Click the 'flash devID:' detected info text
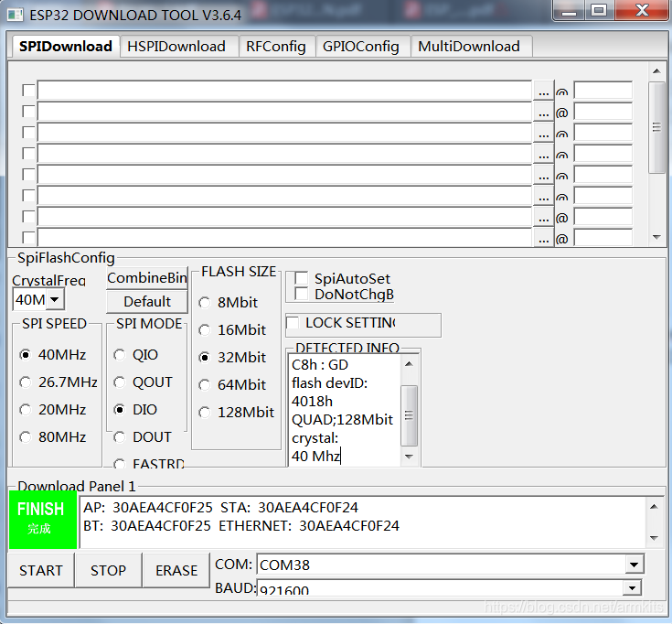 point(329,382)
